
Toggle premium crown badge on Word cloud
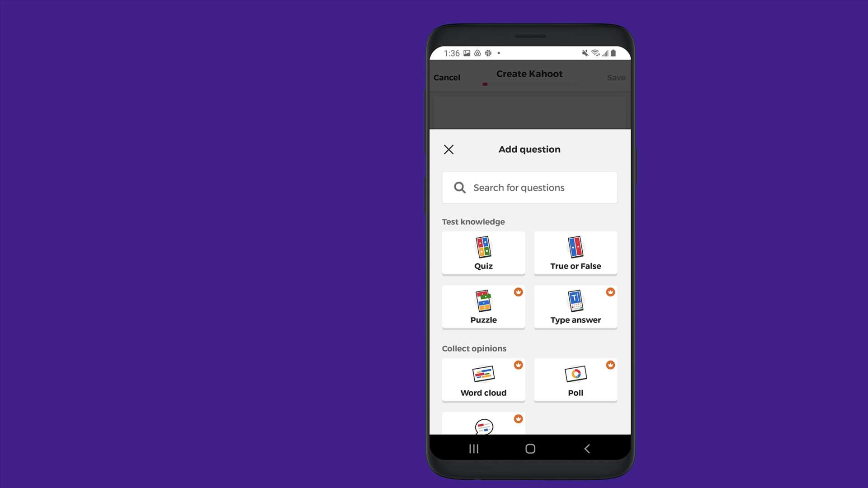[x=519, y=364]
